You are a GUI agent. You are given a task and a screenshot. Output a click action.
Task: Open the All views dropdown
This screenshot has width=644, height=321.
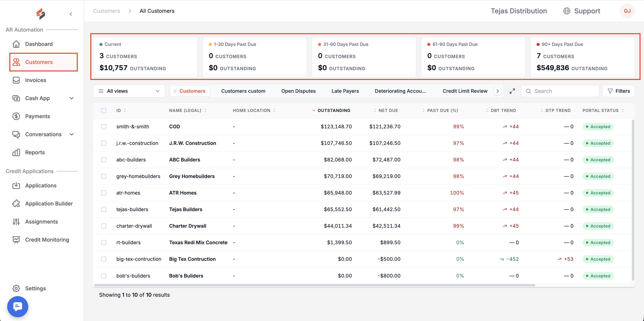click(x=129, y=91)
